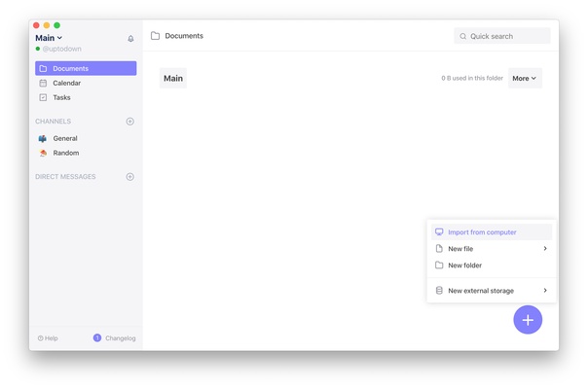The width and height of the screenshot is (588, 389).
Task: Add a new channel with plus icon
Action: (130, 122)
